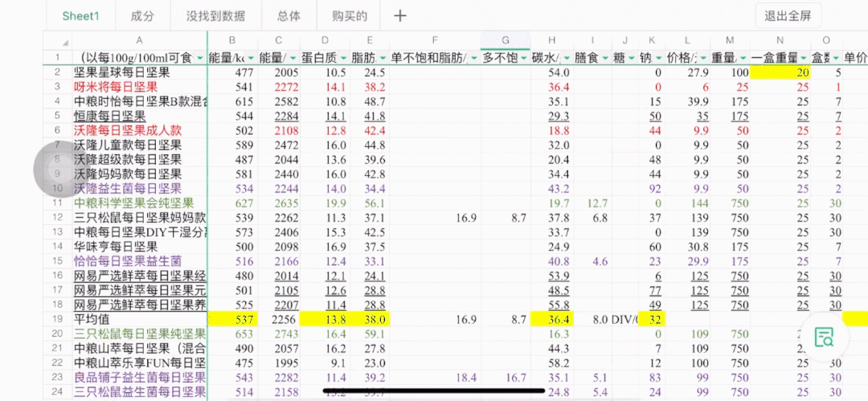
Task: Select cell 沃隆益生菌每日坚果
Action: [x=140, y=188]
